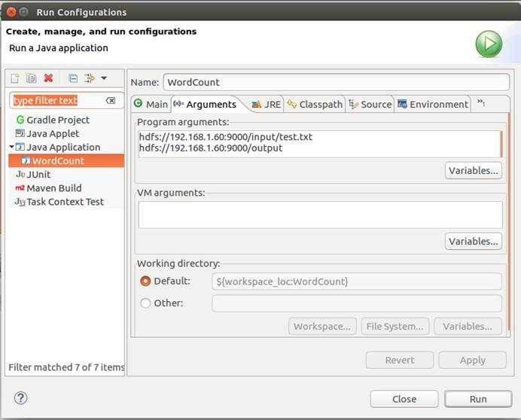Click the Run button
Image resolution: width=521 pixels, height=420 pixels.
(478, 399)
